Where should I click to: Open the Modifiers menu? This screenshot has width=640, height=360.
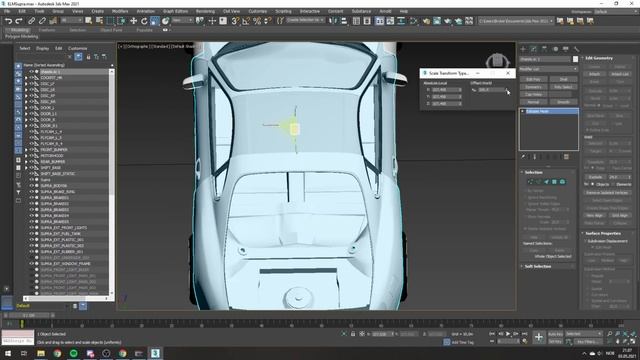120,11
